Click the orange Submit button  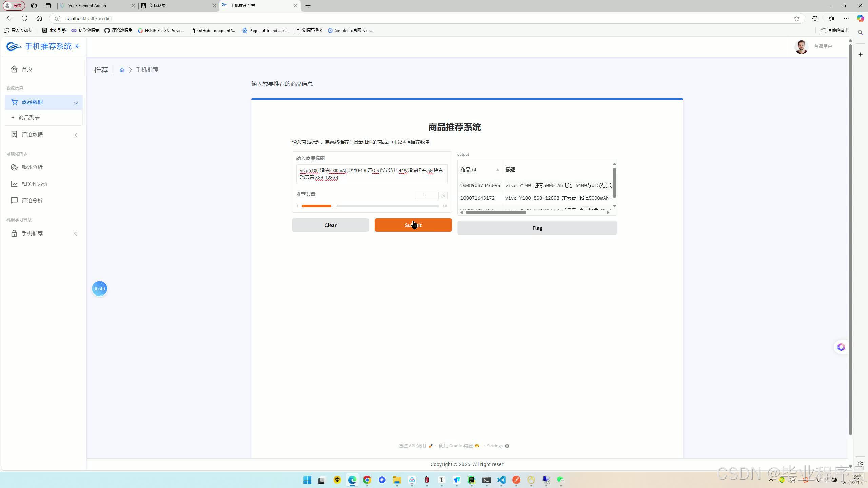(413, 225)
